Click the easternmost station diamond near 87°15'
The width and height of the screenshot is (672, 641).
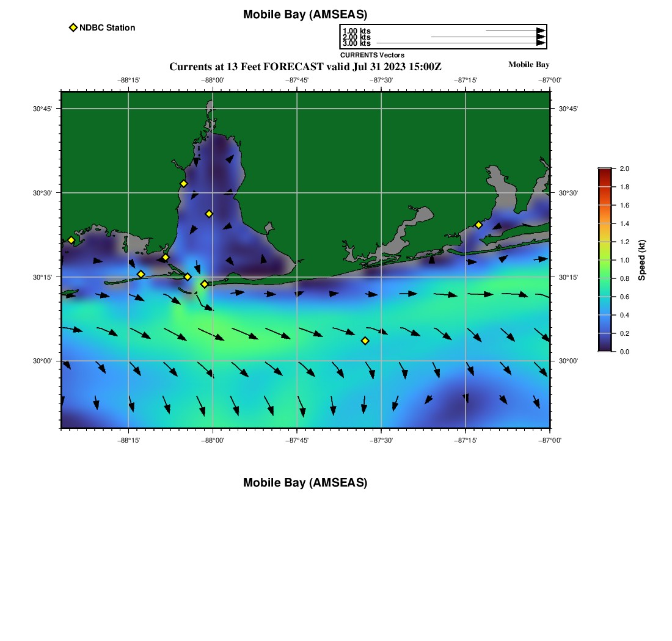(x=478, y=225)
